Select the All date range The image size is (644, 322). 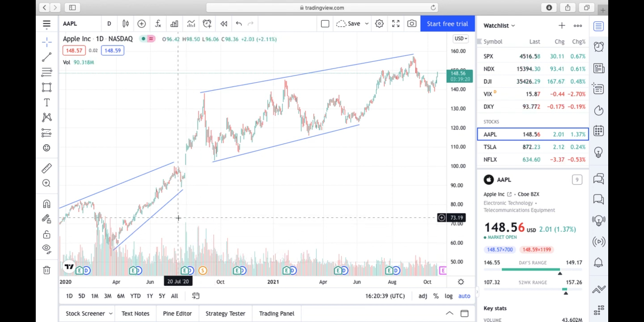tap(174, 296)
